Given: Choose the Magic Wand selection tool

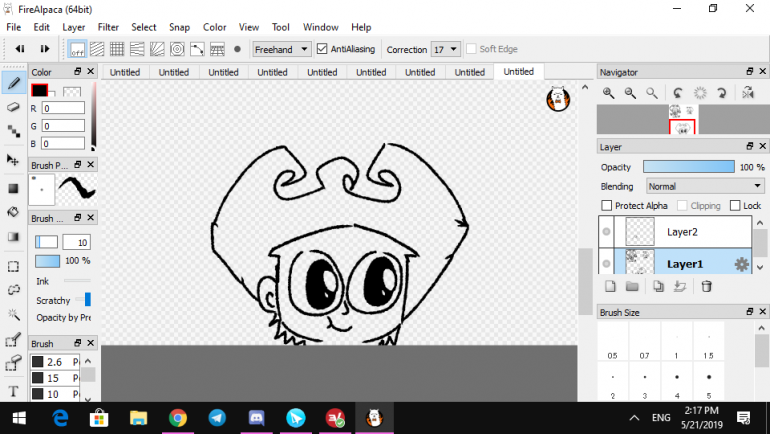Looking at the screenshot, I should [x=14, y=315].
